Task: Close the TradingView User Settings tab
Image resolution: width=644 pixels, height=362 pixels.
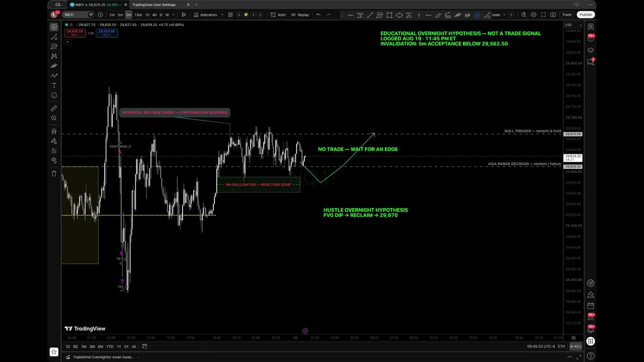Action: (x=188, y=5)
